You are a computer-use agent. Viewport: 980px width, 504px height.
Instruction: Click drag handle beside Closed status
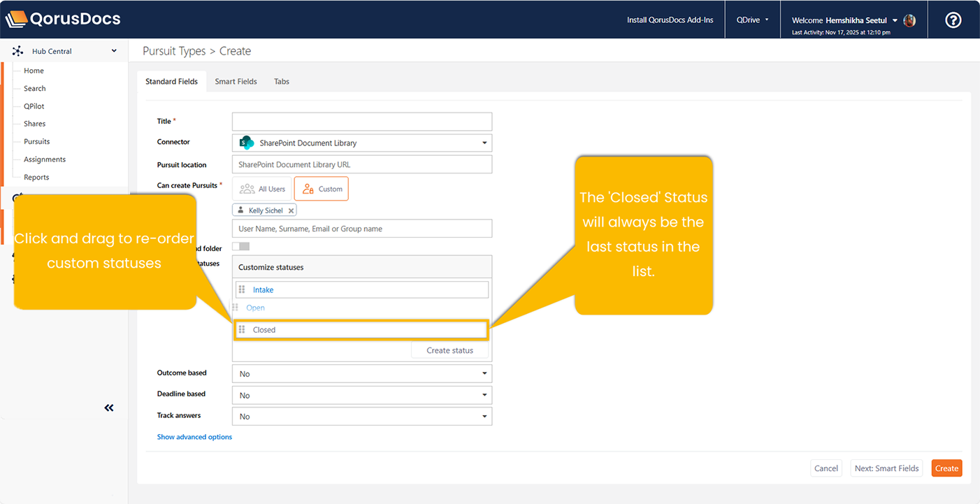[x=242, y=330]
